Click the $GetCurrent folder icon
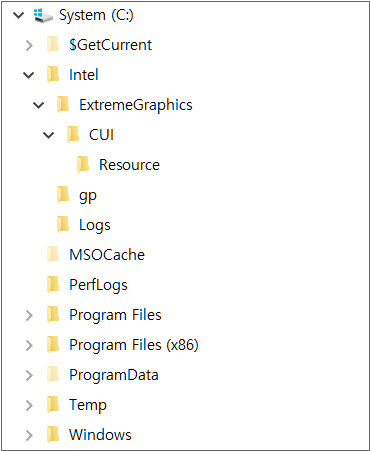This screenshot has width=370, height=451. tap(53, 45)
